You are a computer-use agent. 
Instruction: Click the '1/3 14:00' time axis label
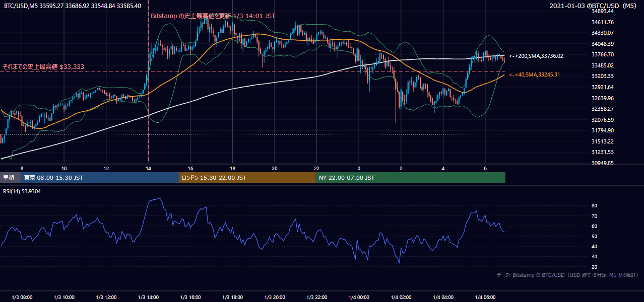tap(148, 297)
